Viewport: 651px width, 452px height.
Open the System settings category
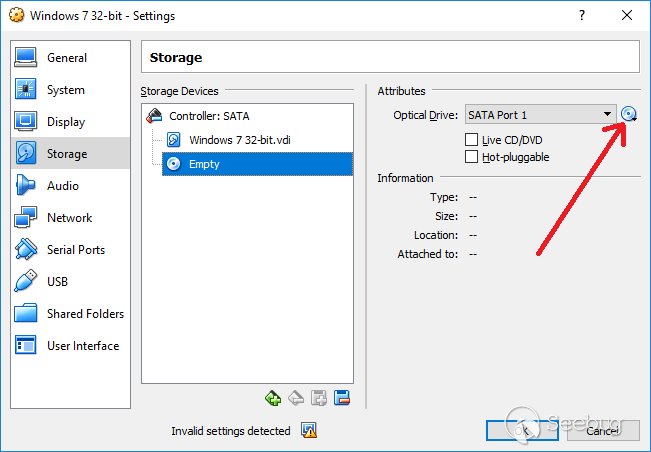(70, 90)
